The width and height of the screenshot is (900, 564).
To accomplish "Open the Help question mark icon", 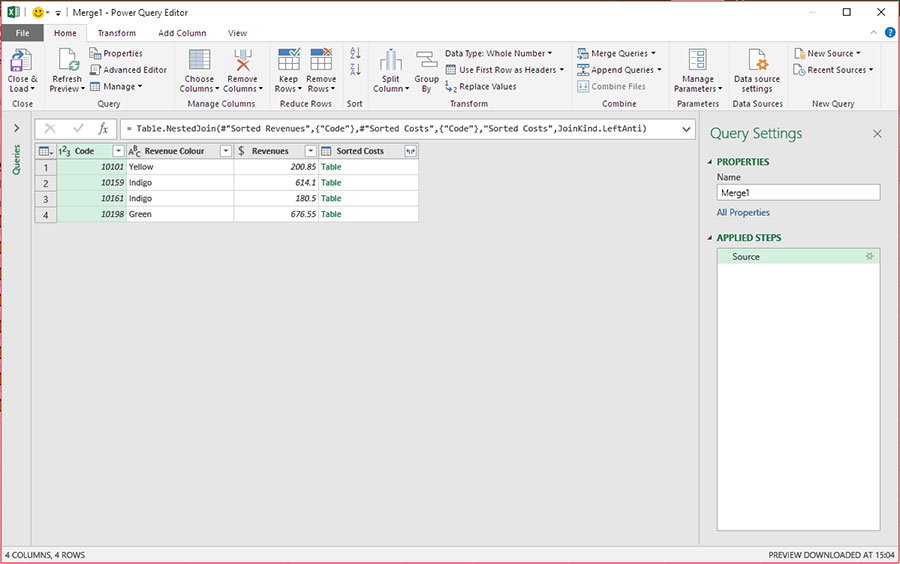I will (890, 33).
